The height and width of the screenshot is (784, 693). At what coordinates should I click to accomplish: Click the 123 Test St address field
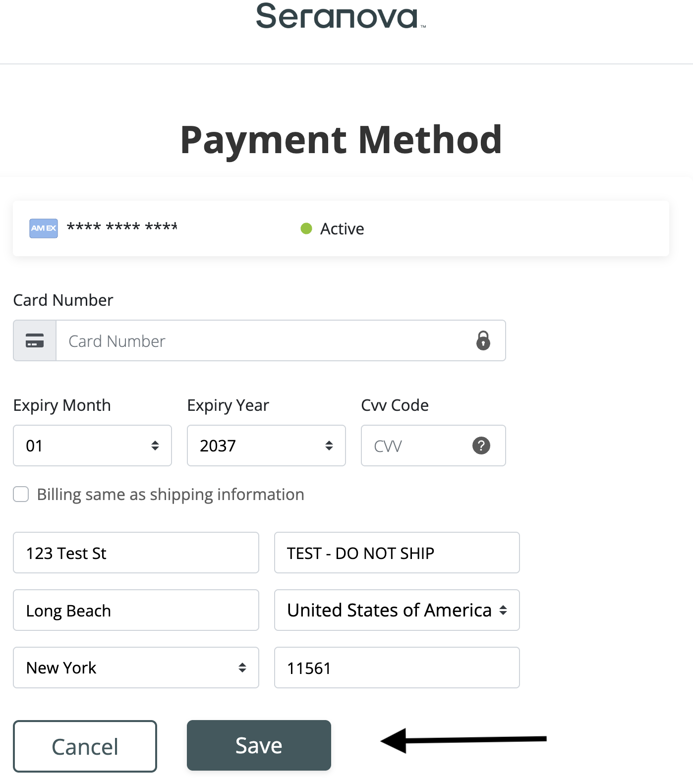[x=136, y=553]
